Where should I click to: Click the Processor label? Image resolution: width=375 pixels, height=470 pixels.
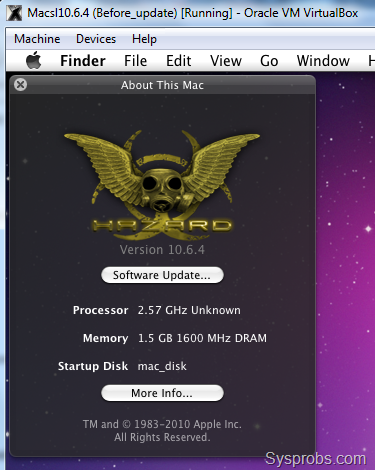(100, 310)
